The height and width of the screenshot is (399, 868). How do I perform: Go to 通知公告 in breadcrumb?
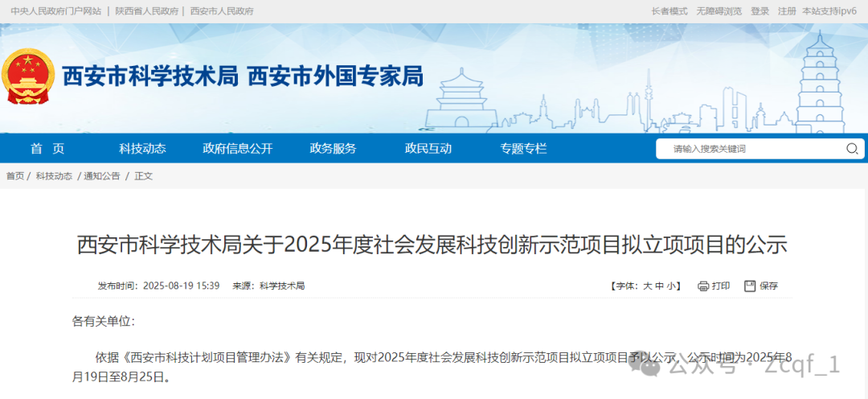coord(102,176)
